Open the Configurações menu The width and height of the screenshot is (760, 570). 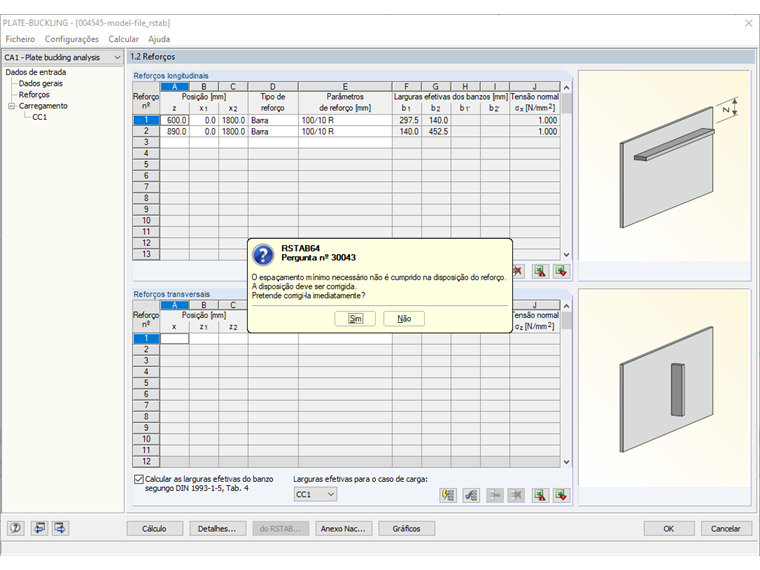pyautogui.click(x=72, y=39)
